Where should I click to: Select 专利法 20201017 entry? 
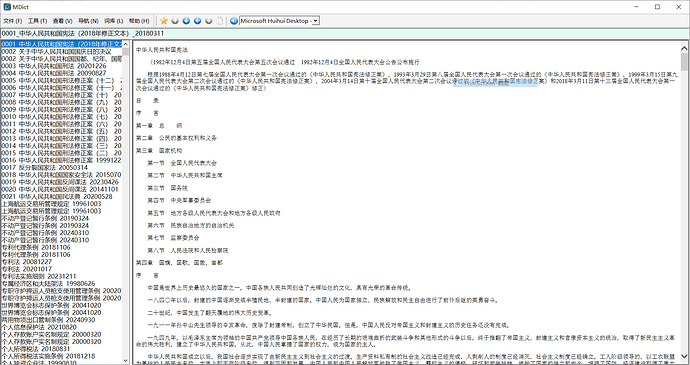tap(61, 269)
